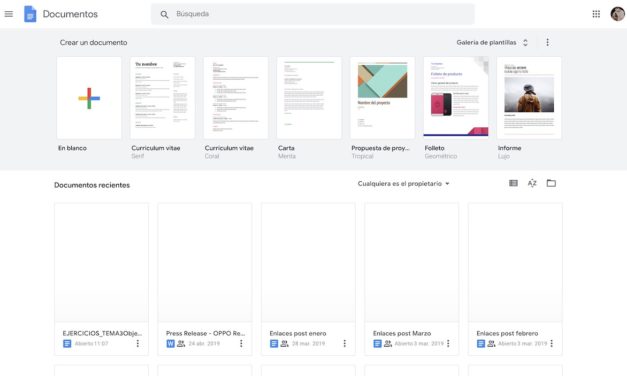The height and width of the screenshot is (376, 627).
Task: Click the Carta template label
Action: coord(286,148)
